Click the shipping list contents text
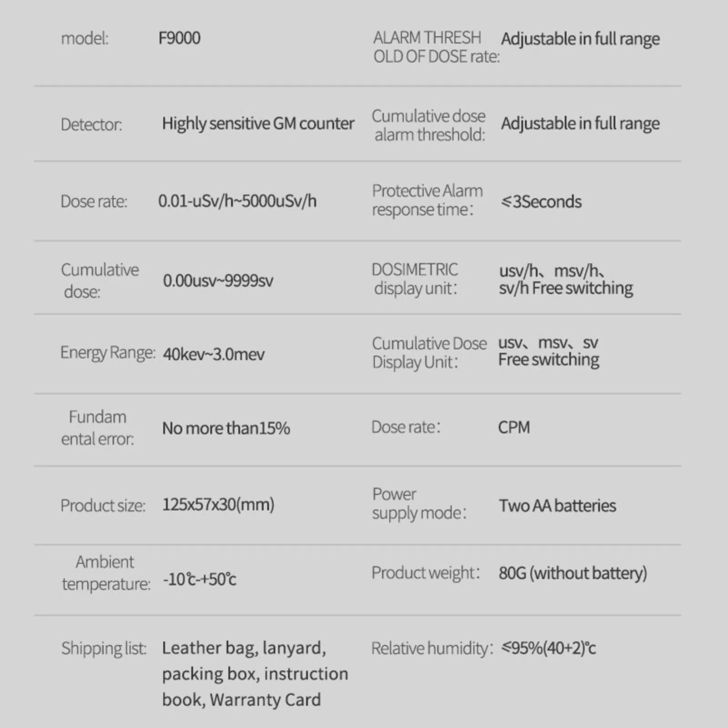Screen dimensions: 728x728 [255, 673]
